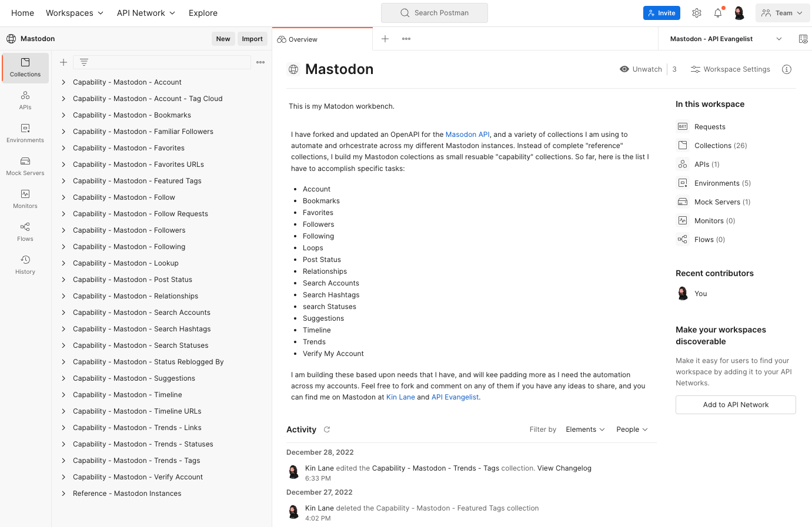Expand Capability - Mastodon - Favorites URLs collection
Image resolution: width=812 pixels, height=527 pixels.
click(x=64, y=165)
